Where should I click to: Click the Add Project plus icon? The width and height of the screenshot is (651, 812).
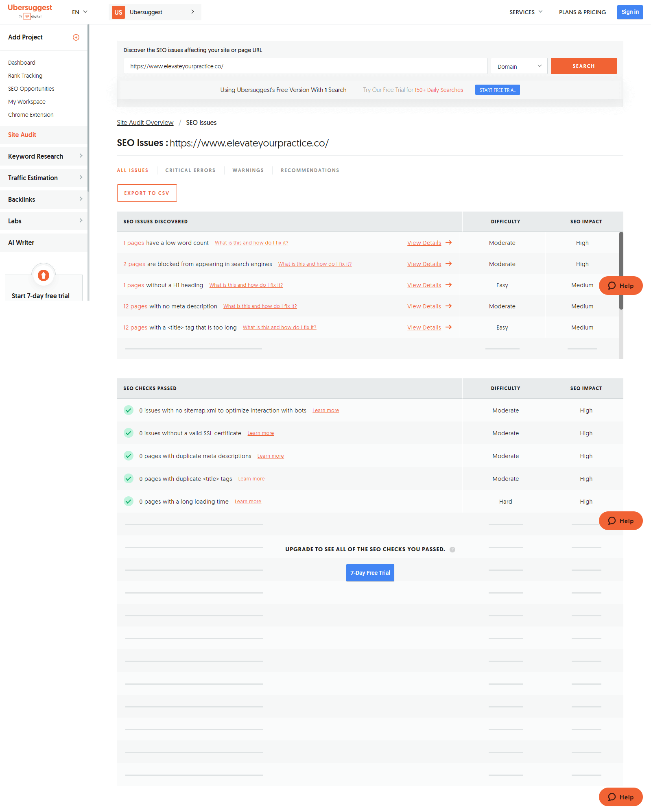(76, 37)
